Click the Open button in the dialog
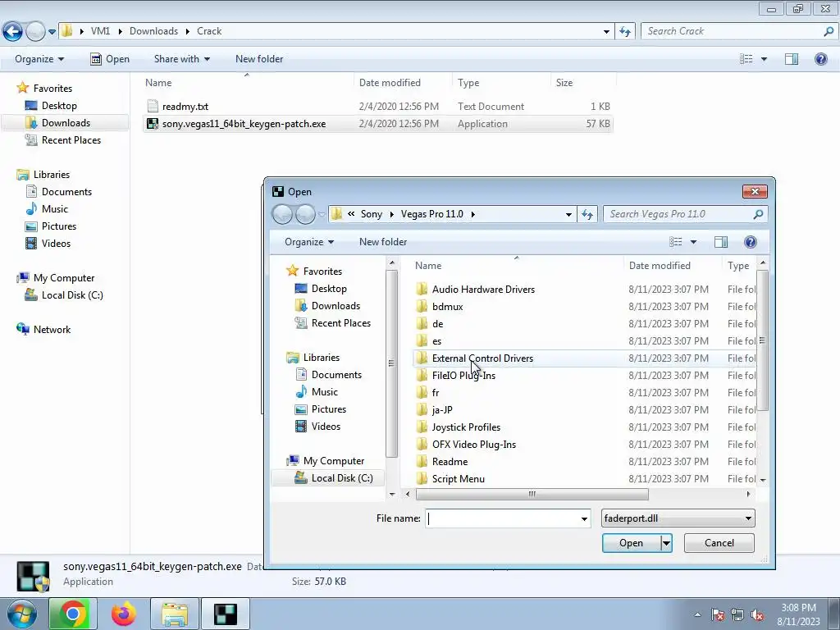Viewport: 840px width, 630px height. pyautogui.click(x=631, y=543)
